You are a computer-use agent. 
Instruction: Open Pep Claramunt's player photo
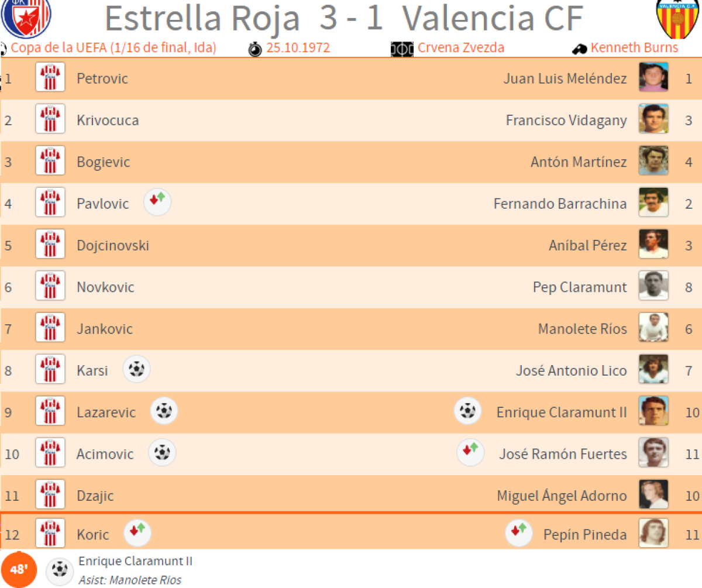[x=653, y=287]
